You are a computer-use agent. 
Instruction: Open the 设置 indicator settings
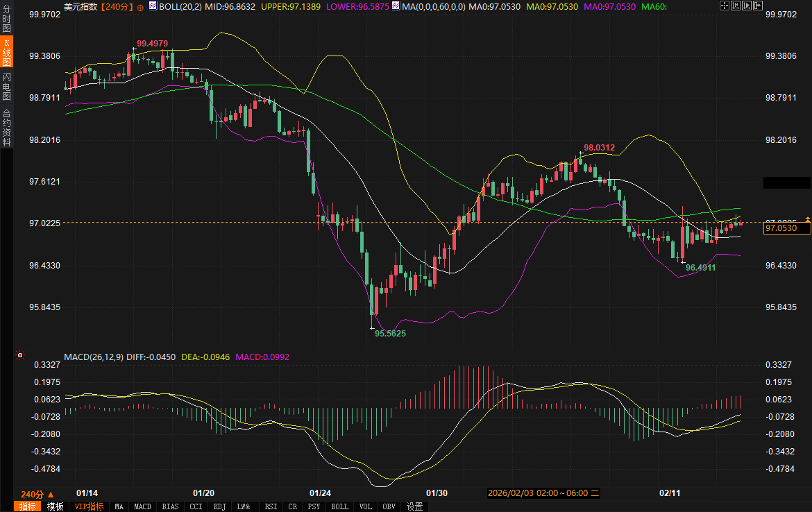tap(415, 506)
